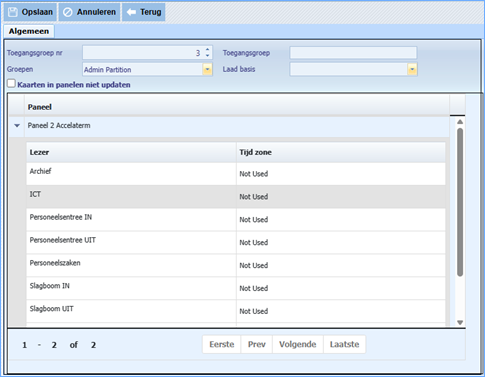This screenshot has height=377, width=485.
Task: Enable Kaarten in panelen niet updaten checkbox
Action: (11, 83)
